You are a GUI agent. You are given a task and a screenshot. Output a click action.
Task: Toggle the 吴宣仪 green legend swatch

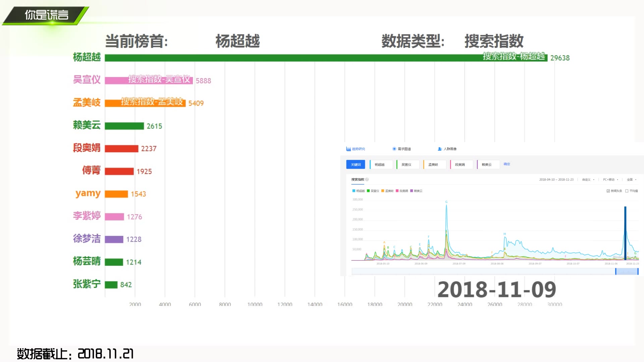[x=368, y=191]
